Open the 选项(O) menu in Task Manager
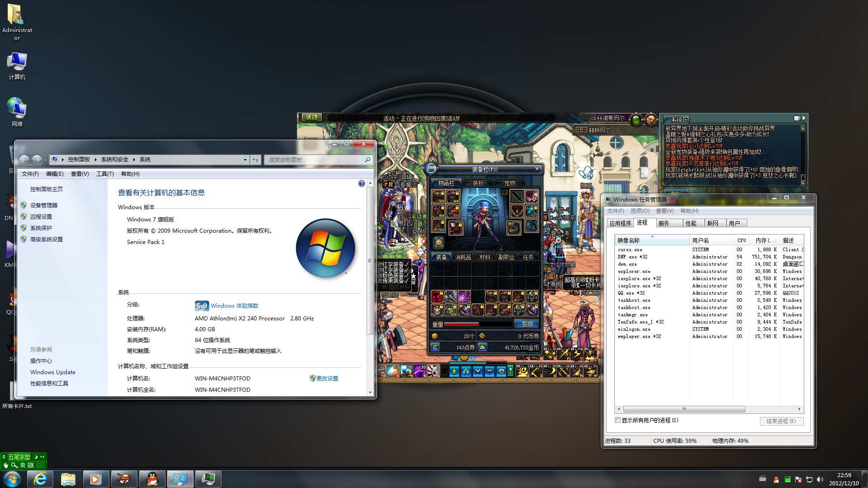This screenshot has height=488, width=868. point(640,211)
